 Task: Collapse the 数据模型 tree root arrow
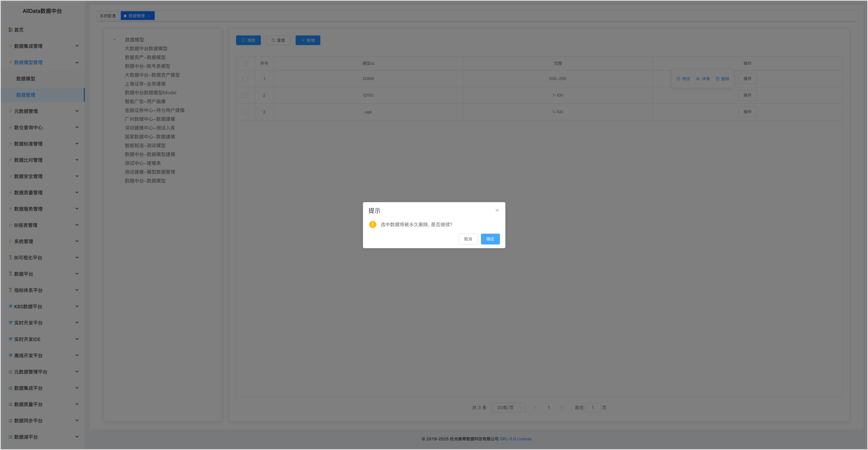pos(115,40)
